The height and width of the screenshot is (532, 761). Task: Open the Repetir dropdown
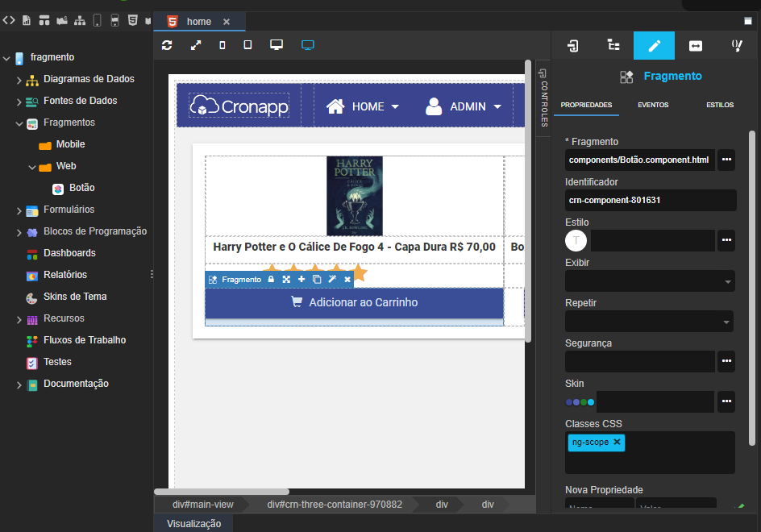click(x=649, y=322)
